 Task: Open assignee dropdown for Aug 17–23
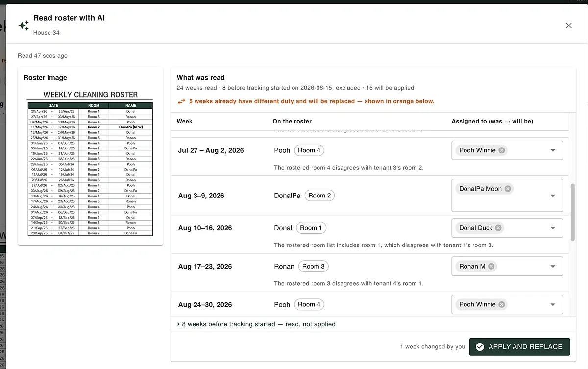pos(553,266)
